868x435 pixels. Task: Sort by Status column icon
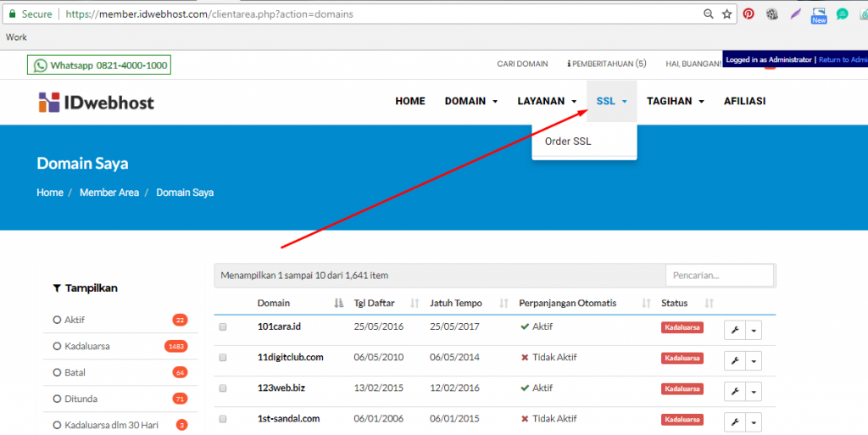pyautogui.click(x=709, y=304)
